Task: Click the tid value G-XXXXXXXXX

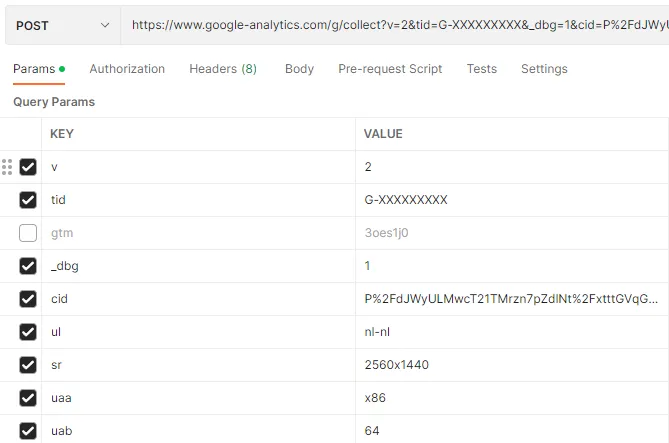Action: (406, 200)
